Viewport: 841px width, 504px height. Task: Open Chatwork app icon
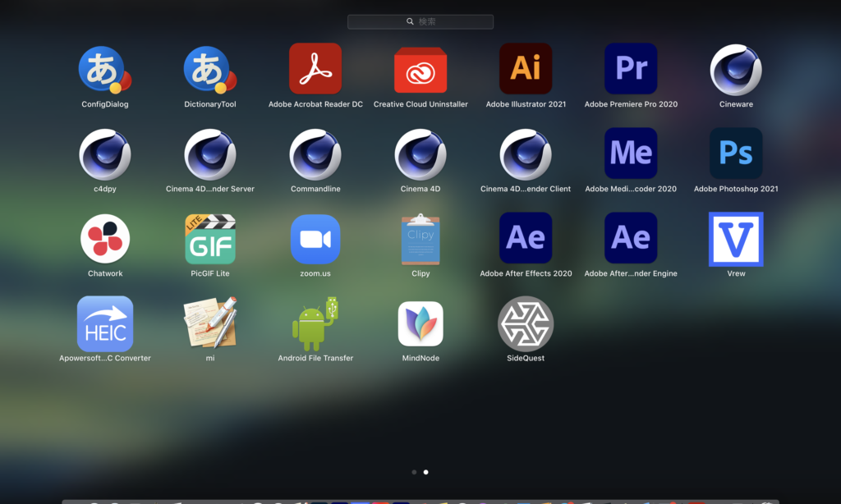point(105,239)
